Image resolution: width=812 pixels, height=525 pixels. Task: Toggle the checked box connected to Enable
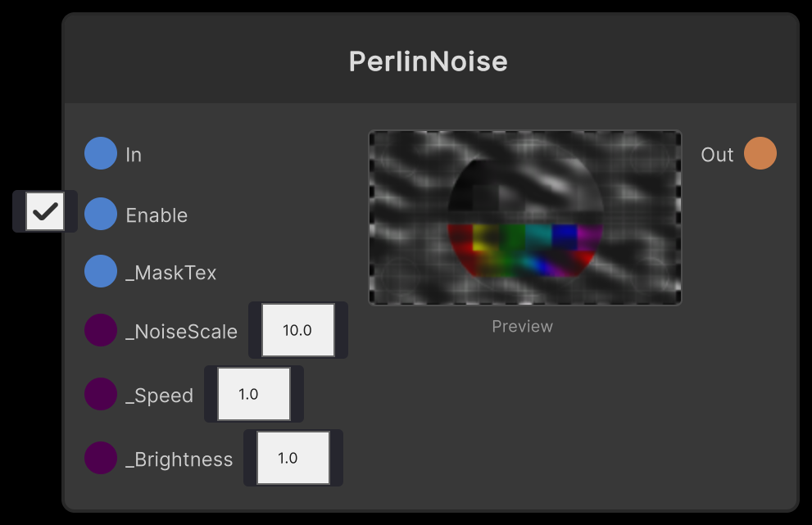coord(45,210)
